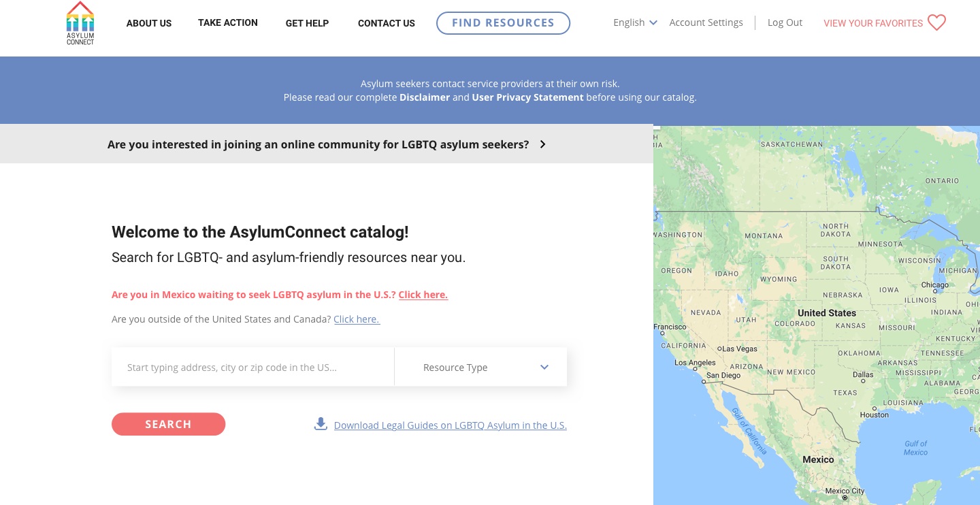Image resolution: width=980 pixels, height=505 pixels.
Task: Click the Find Resources button
Action: pyautogui.click(x=503, y=22)
